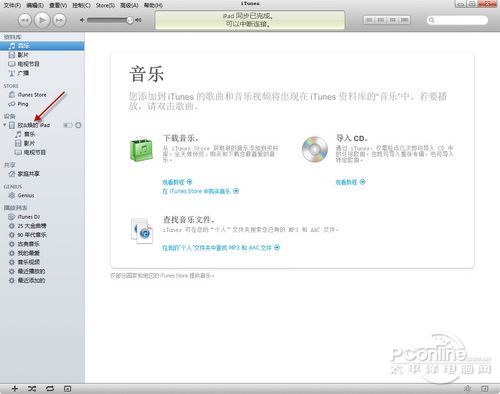Click the 下载音乐 heading
This screenshot has height=394, width=500.
coord(181,138)
